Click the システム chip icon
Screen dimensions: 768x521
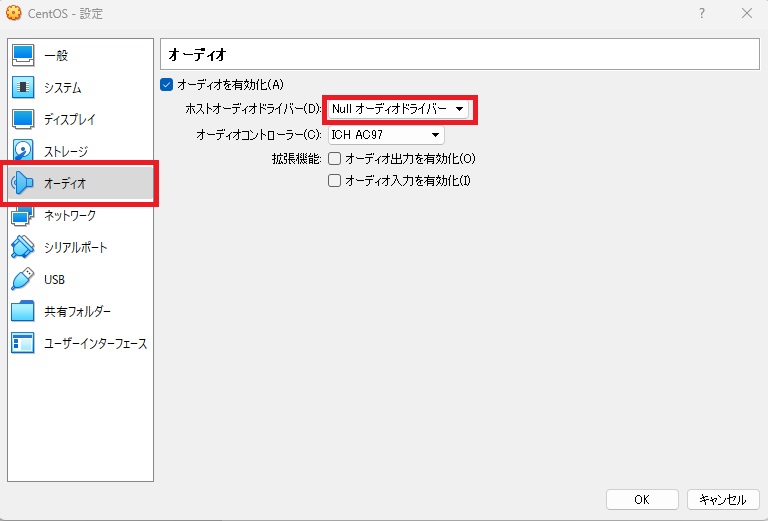pos(23,87)
